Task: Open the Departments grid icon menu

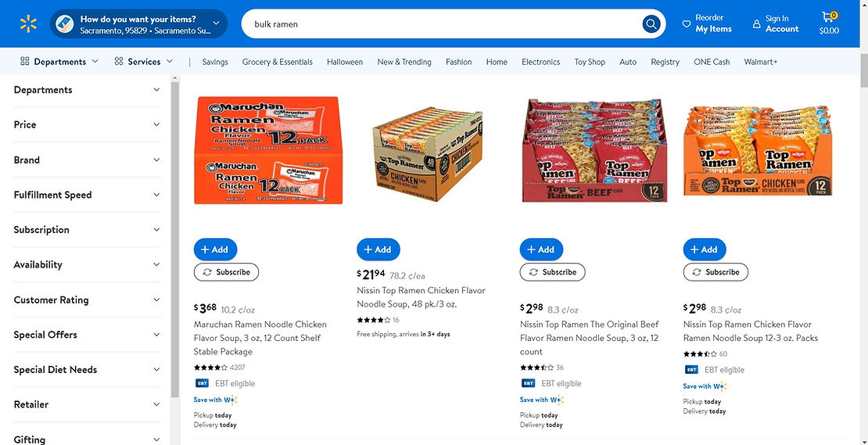Action: pos(25,62)
